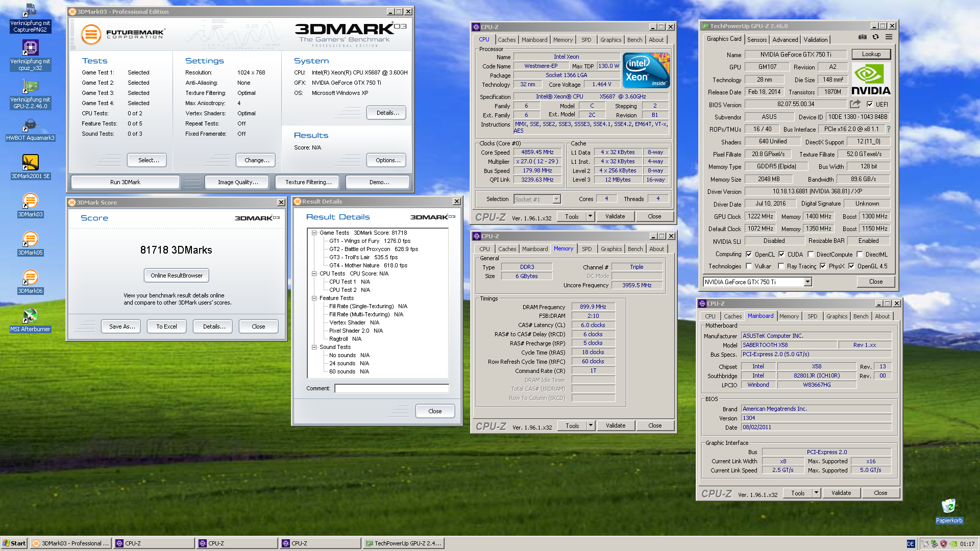Screen dimensions: 980x551
Task: Click DE language indicator in taskbar
Action: (x=911, y=544)
